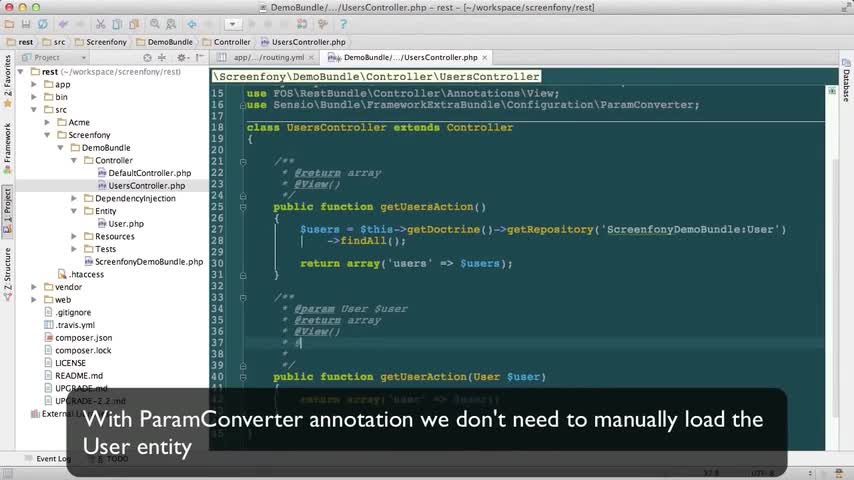This screenshot has height=480, width=854.
Task: Click the VCS update project icon
Action: click(302, 24)
